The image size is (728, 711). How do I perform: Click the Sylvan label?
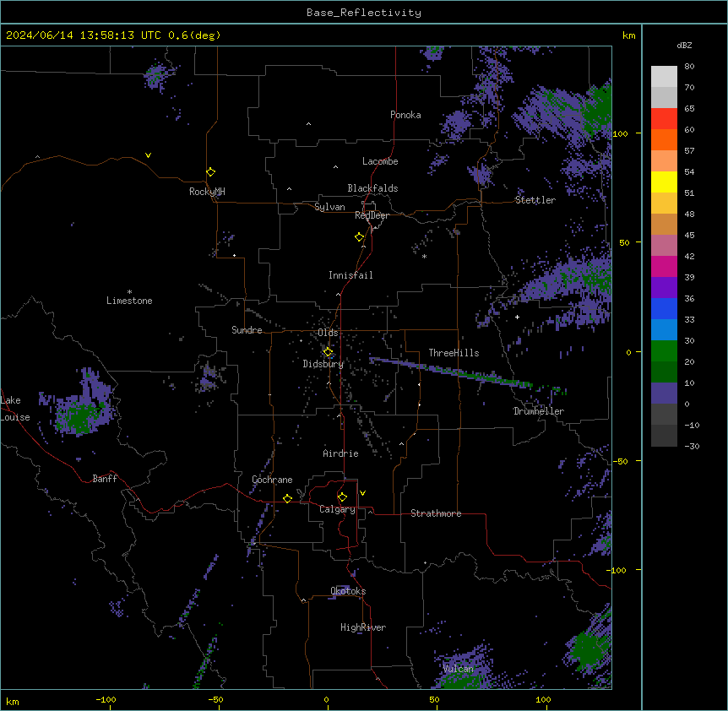click(x=329, y=207)
